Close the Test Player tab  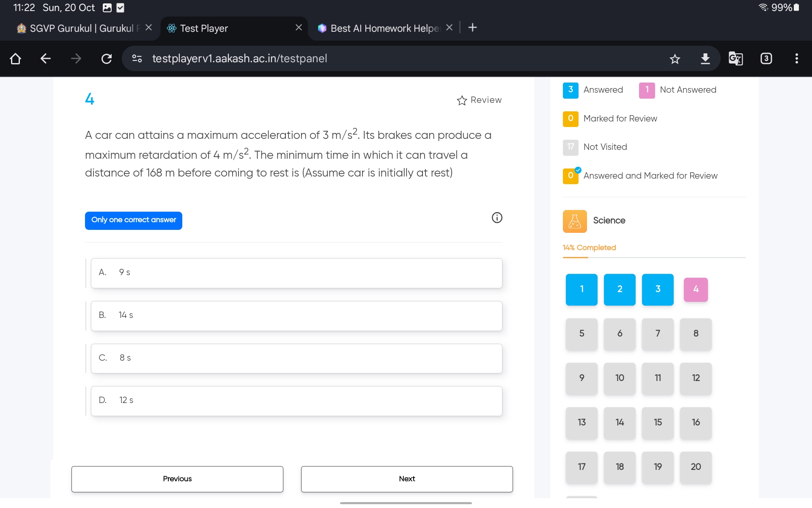[x=299, y=28]
